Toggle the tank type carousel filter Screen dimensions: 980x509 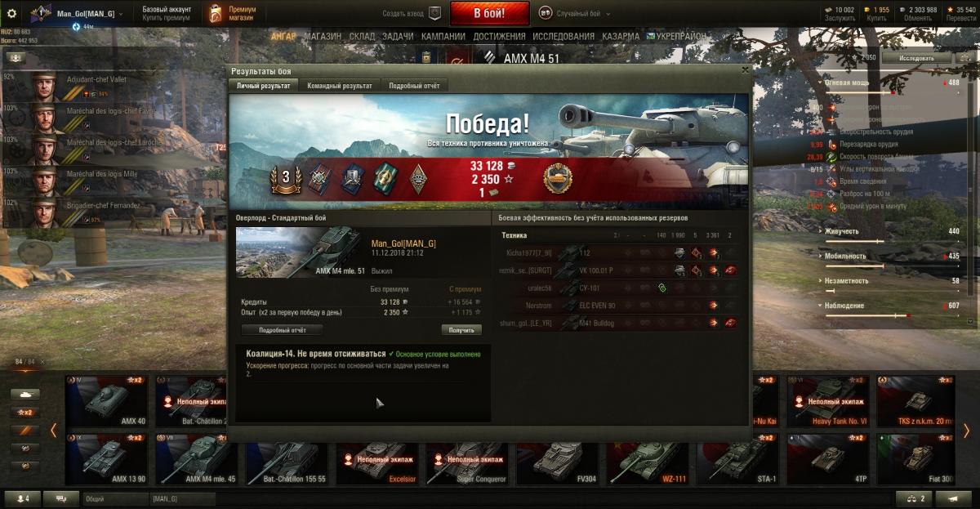(x=24, y=394)
